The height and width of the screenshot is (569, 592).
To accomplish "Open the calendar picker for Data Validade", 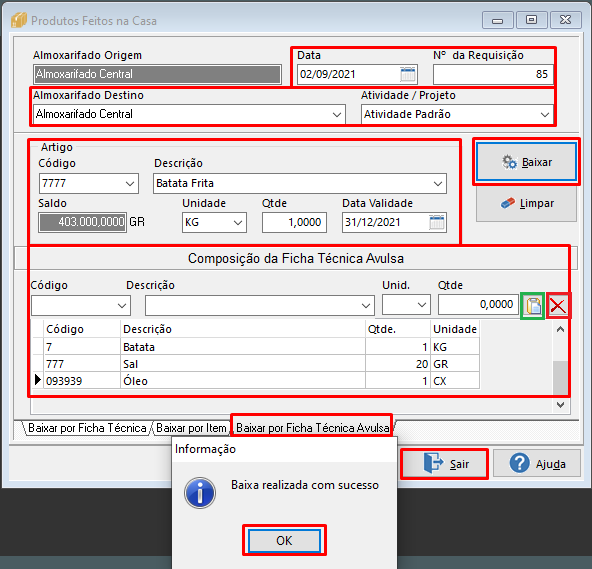I will pyautogui.click(x=437, y=222).
